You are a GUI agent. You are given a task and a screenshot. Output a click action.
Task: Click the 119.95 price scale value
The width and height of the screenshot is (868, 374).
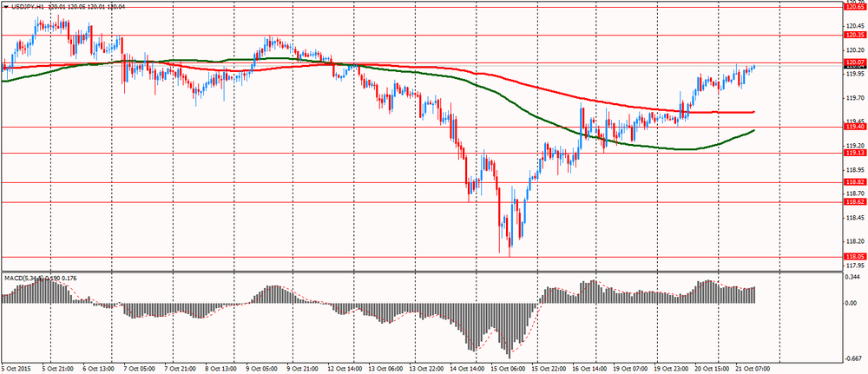pyautogui.click(x=855, y=74)
